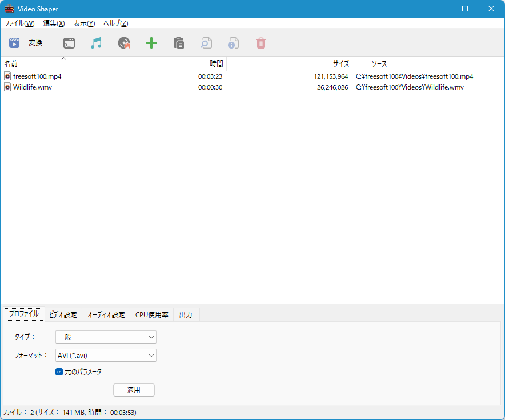The height and width of the screenshot is (420, 505).
Task: Open the 編集(X) menu
Action: tap(54, 23)
